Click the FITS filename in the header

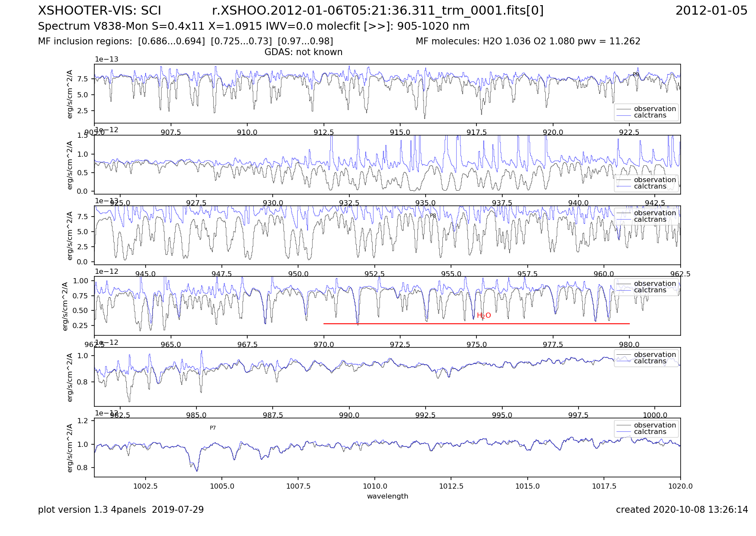(377, 11)
